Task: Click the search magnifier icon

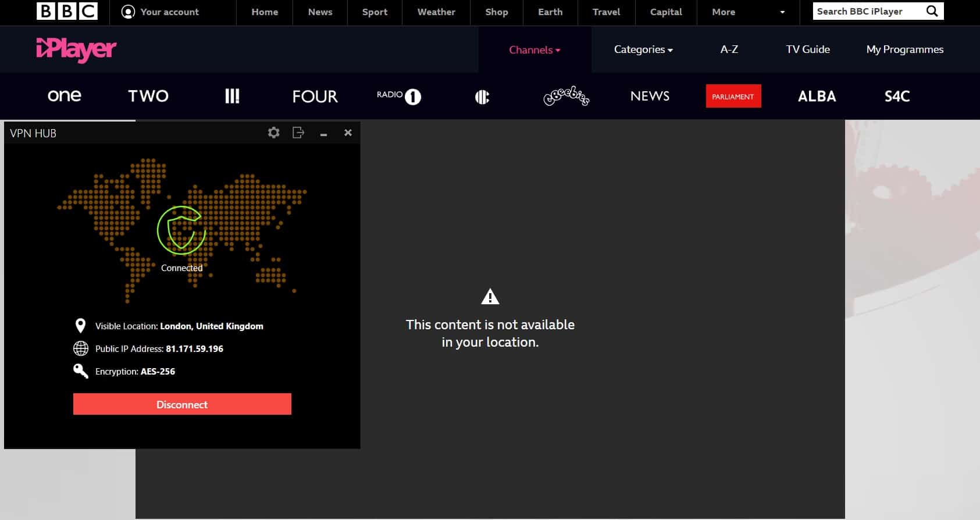Action: 932,11
